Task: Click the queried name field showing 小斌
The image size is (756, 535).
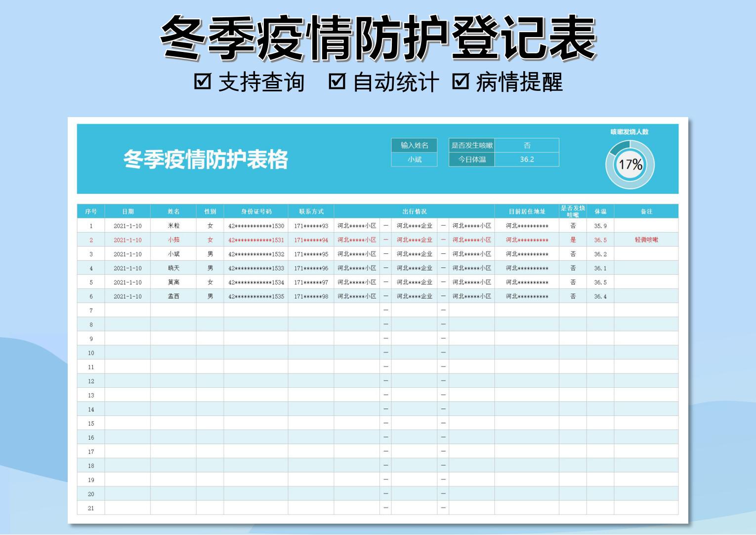Action: coord(414,159)
